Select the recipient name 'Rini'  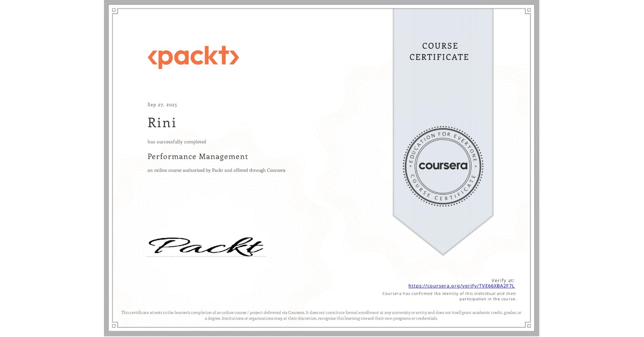162,123
